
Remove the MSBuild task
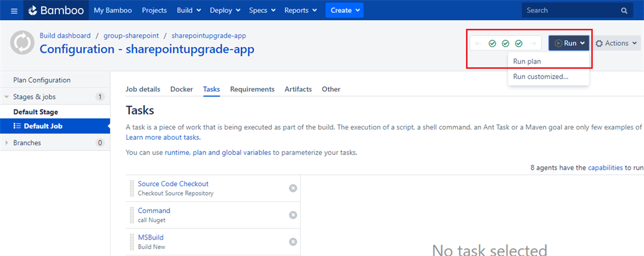[x=293, y=242]
